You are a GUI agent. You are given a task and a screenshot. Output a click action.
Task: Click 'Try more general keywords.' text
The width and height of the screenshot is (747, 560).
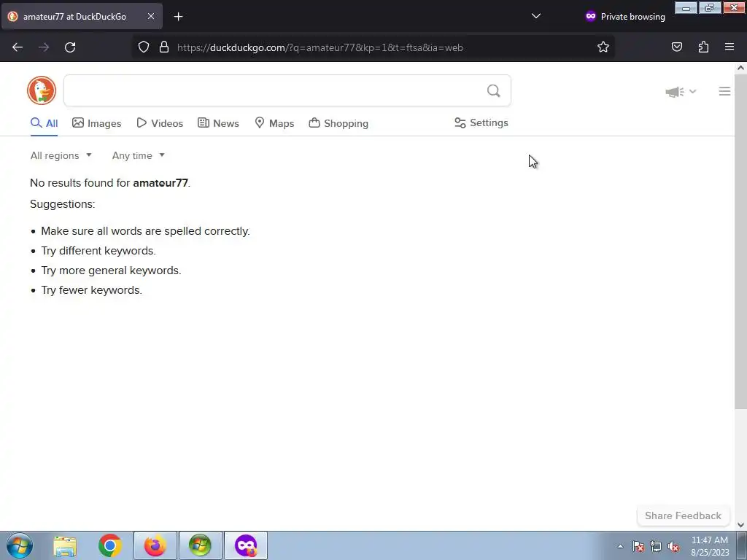pyautogui.click(x=111, y=271)
